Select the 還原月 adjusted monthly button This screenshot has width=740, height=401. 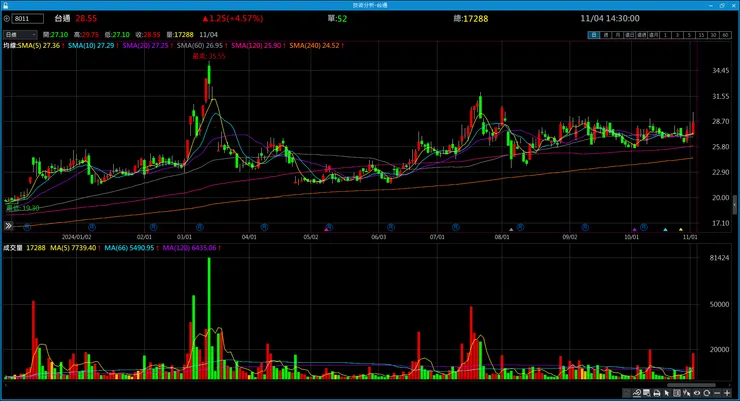(x=654, y=35)
